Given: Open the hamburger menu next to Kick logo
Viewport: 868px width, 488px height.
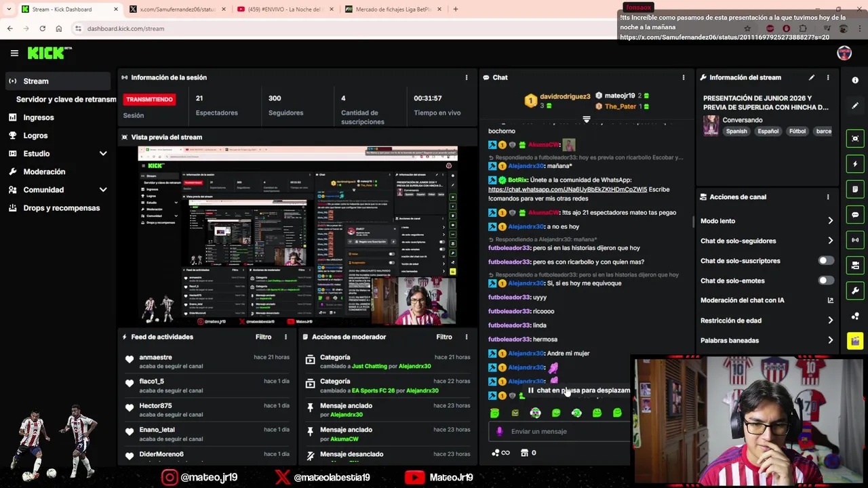Looking at the screenshot, I should pos(14,53).
